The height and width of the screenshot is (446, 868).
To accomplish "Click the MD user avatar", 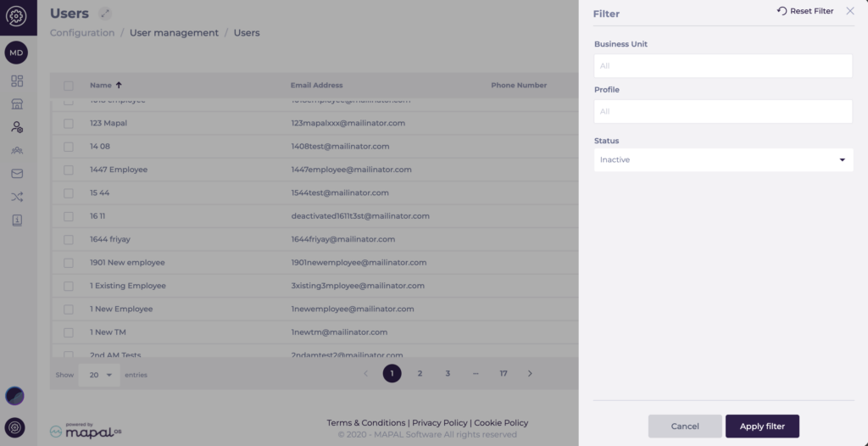I will [x=17, y=53].
